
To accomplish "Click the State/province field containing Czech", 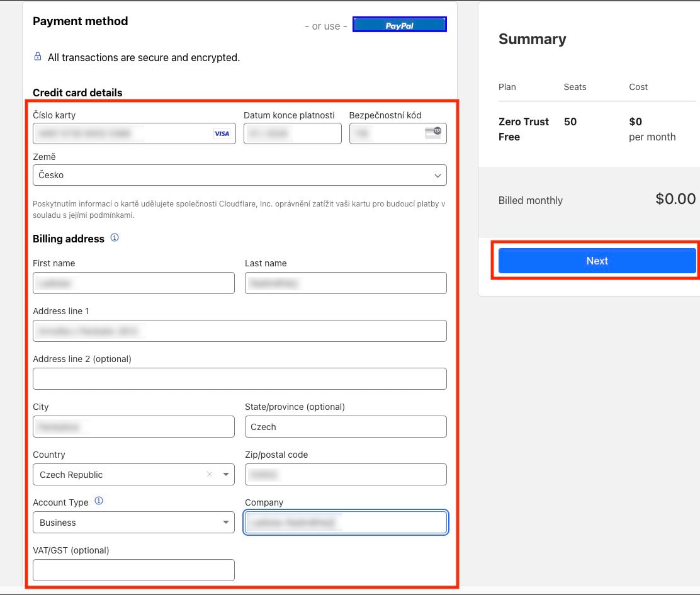I will click(x=345, y=427).
